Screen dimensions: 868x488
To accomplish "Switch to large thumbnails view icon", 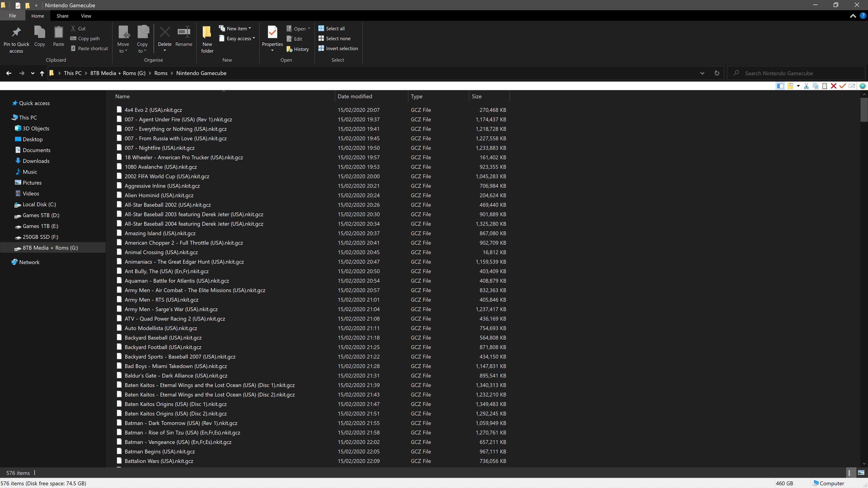I will pos(861,472).
